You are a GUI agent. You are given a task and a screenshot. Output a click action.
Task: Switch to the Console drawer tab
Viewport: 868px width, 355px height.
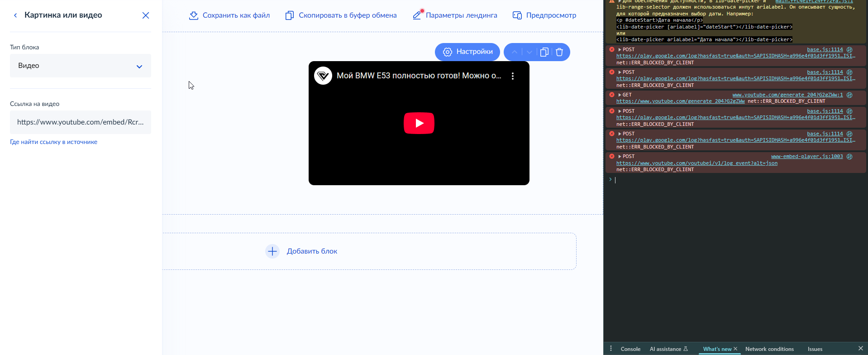point(630,349)
